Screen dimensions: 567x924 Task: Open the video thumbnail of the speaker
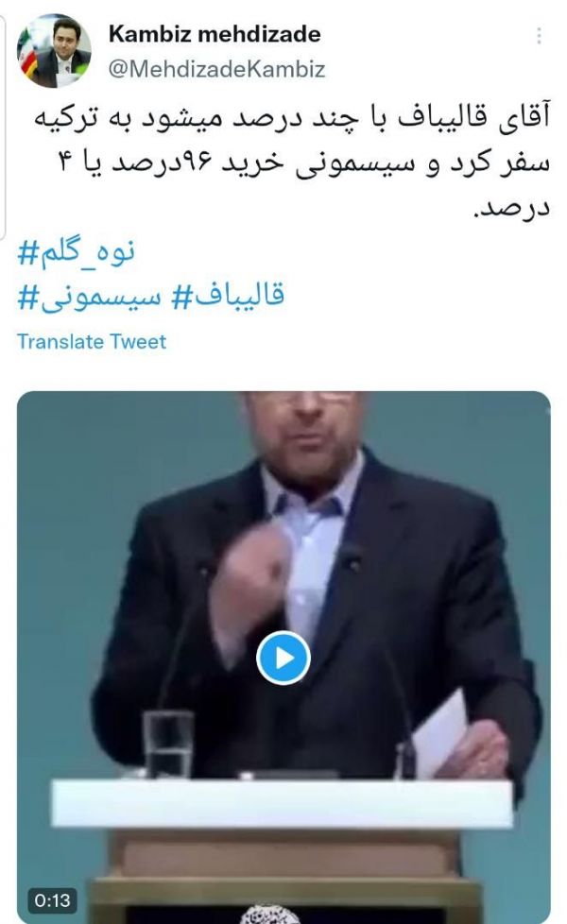[x=283, y=657]
